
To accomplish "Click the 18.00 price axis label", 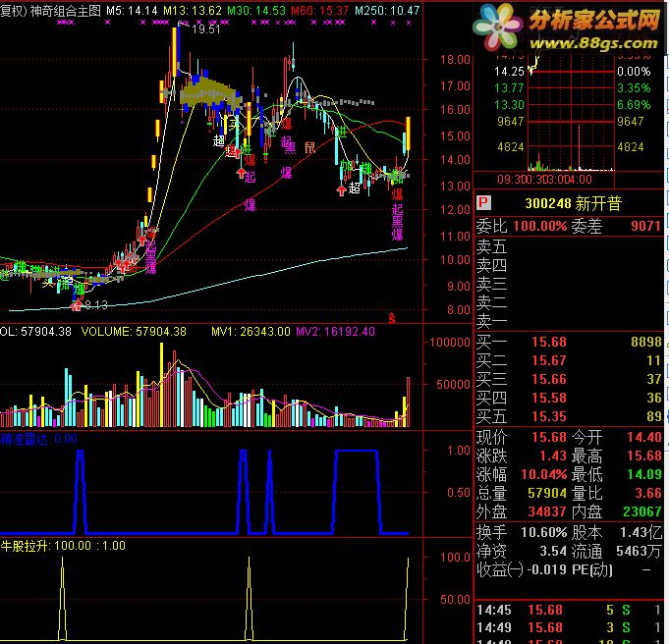I will [x=455, y=59].
